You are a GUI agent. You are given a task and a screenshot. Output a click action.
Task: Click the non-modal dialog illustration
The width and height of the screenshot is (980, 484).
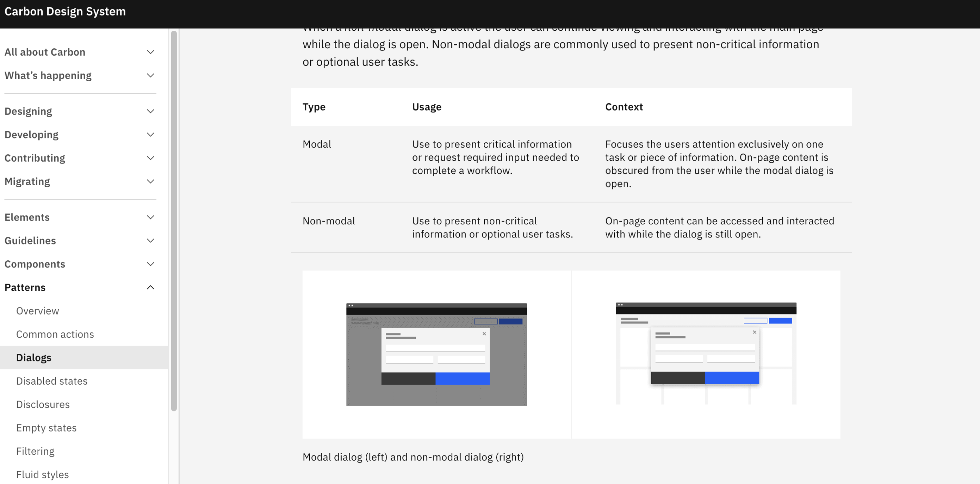pyautogui.click(x=706, y=354)
